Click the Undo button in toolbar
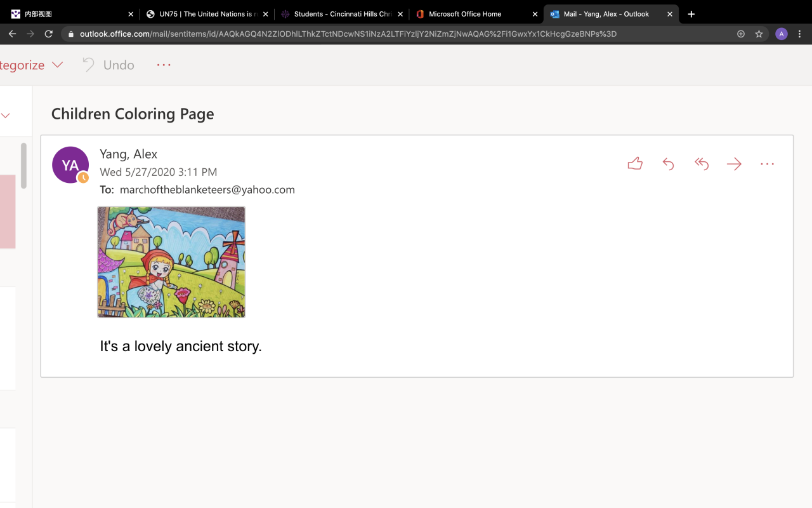 pos(108,65)
